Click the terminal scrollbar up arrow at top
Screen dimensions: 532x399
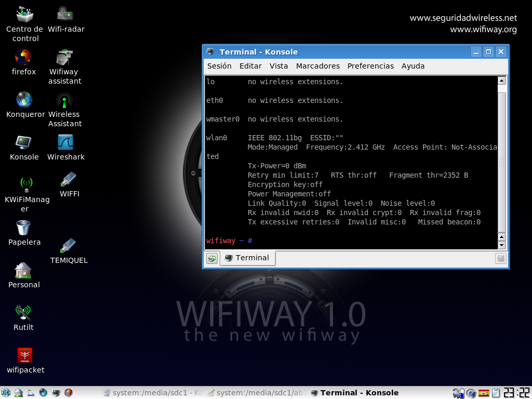502,81
